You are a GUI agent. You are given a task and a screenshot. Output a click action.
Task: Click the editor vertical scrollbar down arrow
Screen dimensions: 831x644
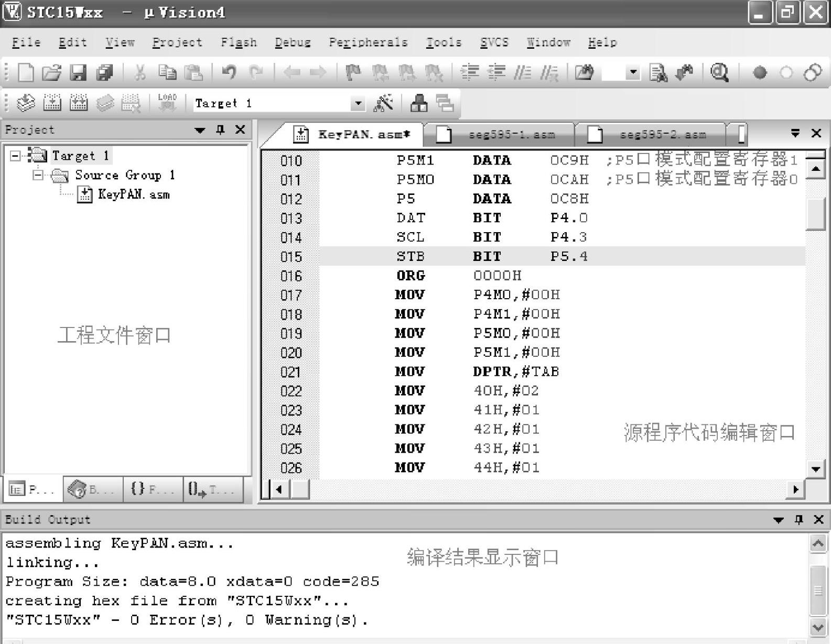(815, 469)
